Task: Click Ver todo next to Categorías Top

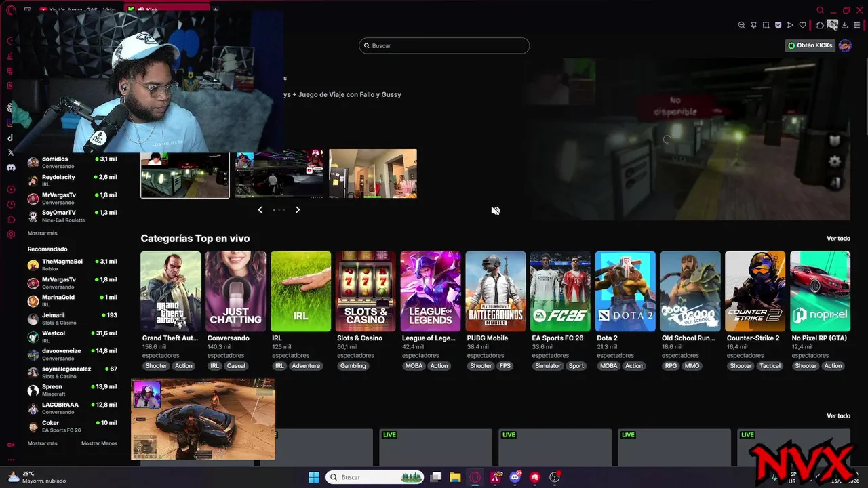Action: pos(838,239)
